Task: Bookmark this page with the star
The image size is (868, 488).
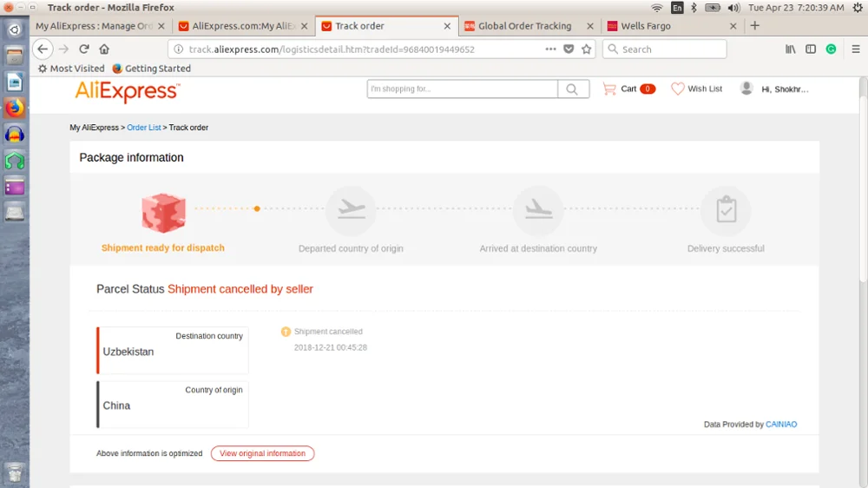Action: tap(586, 49)
